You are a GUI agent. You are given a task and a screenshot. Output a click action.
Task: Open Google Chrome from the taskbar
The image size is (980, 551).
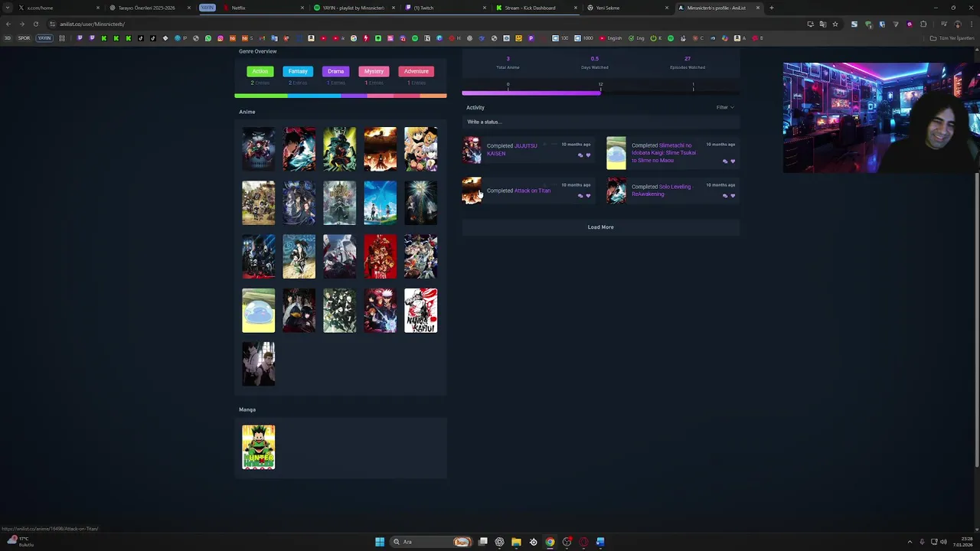[x=550, y=542]
